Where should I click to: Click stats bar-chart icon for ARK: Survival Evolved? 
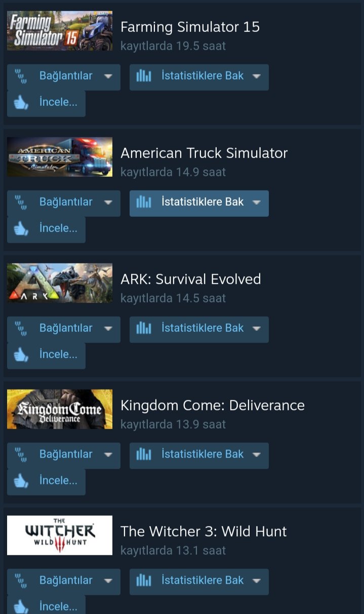[x=144, y=328]
